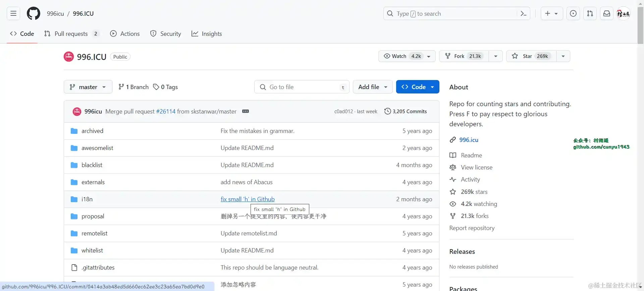Viewport: 644px width, 291px height.
Task: Open the master branch selector
Action: pyautogui.click(x=88, y=87)
